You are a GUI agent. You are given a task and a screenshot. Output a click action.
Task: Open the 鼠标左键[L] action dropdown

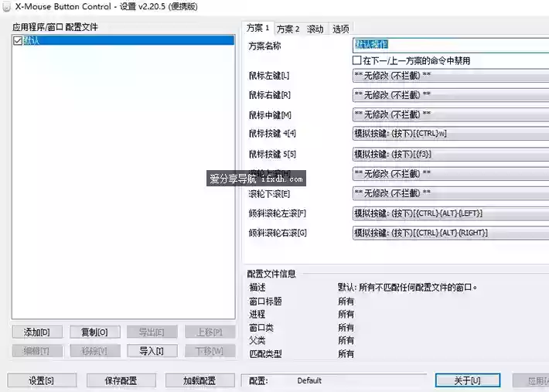click(451, 76)
